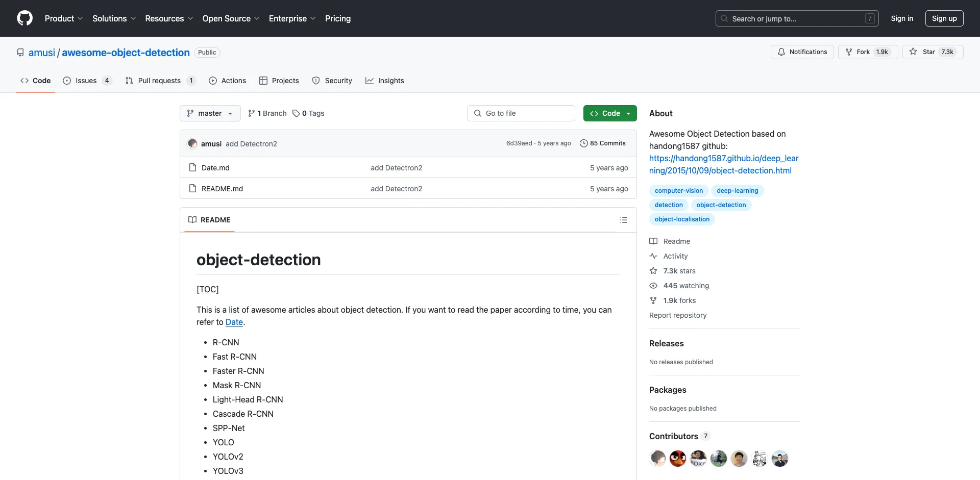The width and height of the screenshot is (980, 480).
Task: Select the deep-learning topic tag
Action: (737, 191)
